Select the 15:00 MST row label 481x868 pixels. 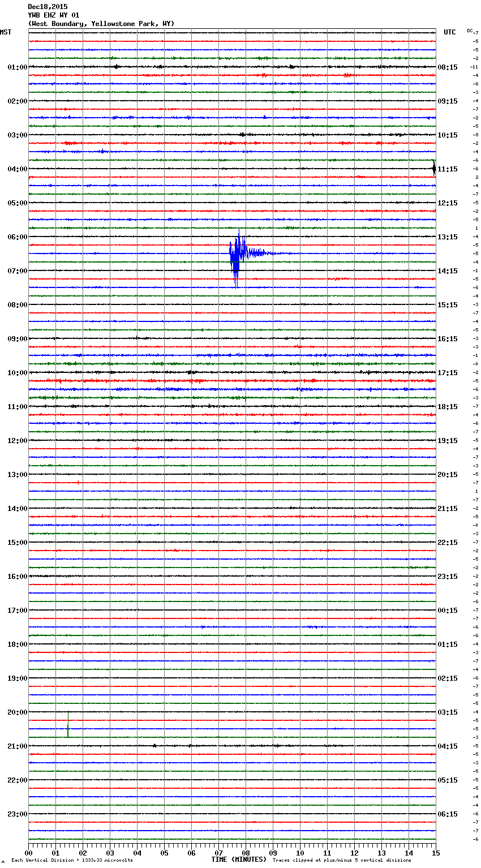point(18,543)
